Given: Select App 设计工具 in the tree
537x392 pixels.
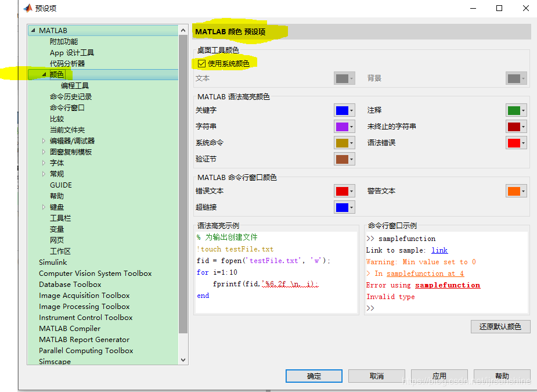Looking at the screenshot, I should (x=72, y=52).
